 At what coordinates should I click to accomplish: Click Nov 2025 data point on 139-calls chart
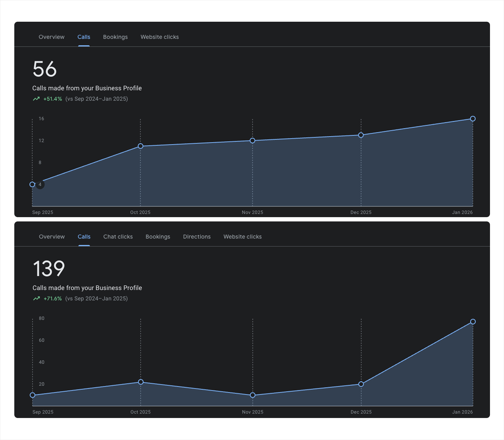click(253, 395)
